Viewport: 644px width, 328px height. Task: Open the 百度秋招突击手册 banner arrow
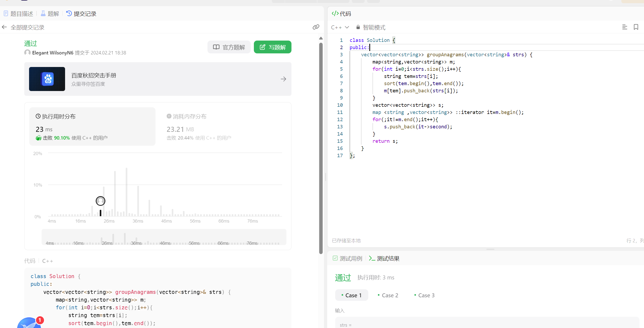283,79
